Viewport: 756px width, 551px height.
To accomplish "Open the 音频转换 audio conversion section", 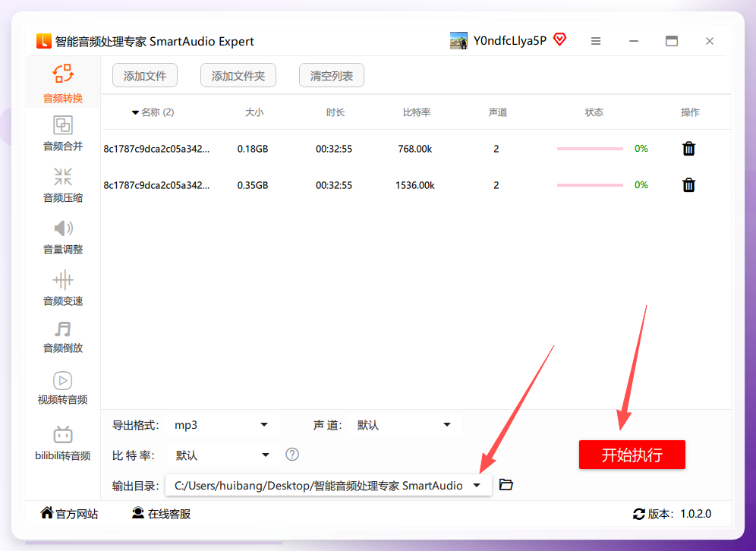I will [63, 83].
